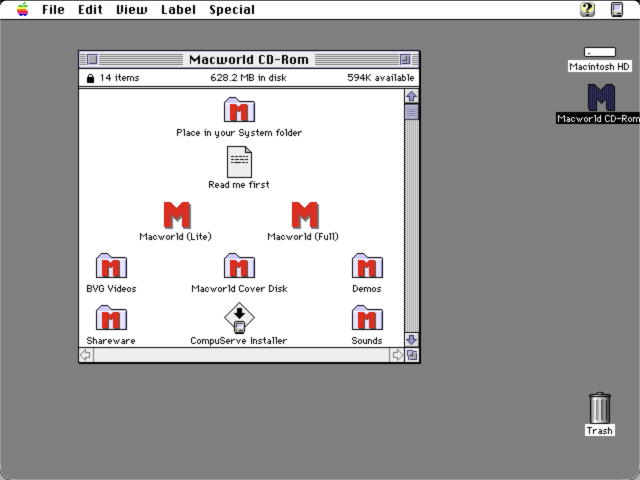Image resolution: width=640 pixels, height=480 pixels.
Task: Click the 'Demos' folder name
Action: point(367,289)
